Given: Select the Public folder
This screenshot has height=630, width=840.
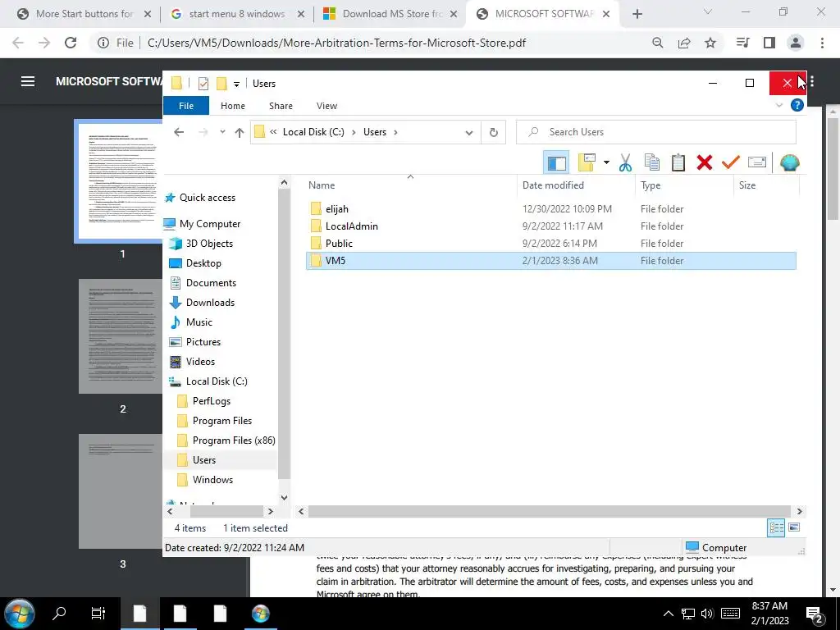Looking at the screenshot, I should pyautogui.click(x=339, y=243).
